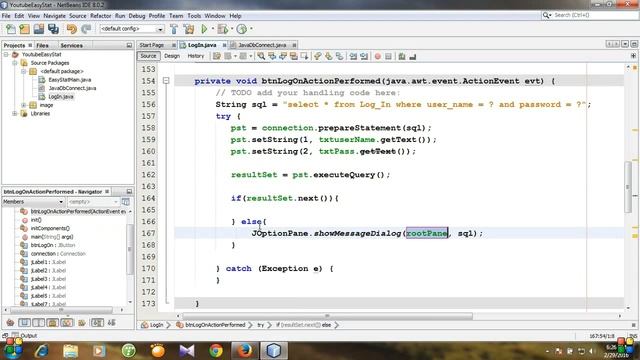The height and width of the screenshot is (360, 640).
Task: Click the Profile Project toolbar icon
Action: click(x=242, y=29)
